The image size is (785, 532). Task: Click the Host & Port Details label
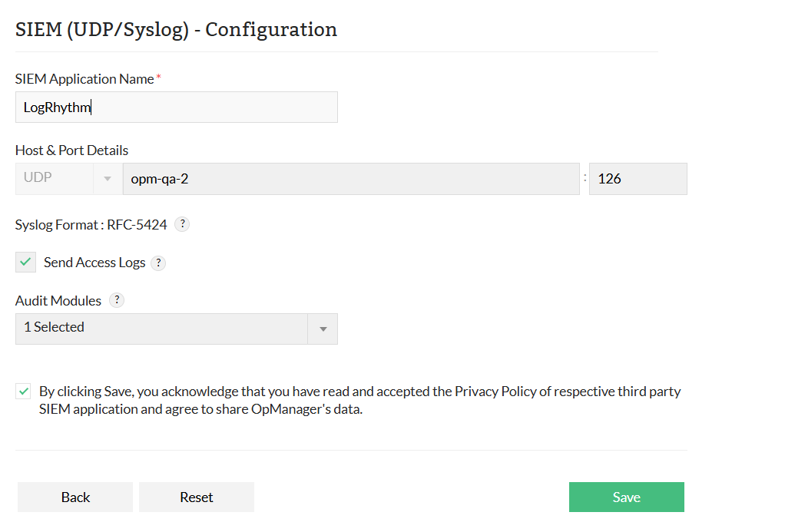pos(71,150)
